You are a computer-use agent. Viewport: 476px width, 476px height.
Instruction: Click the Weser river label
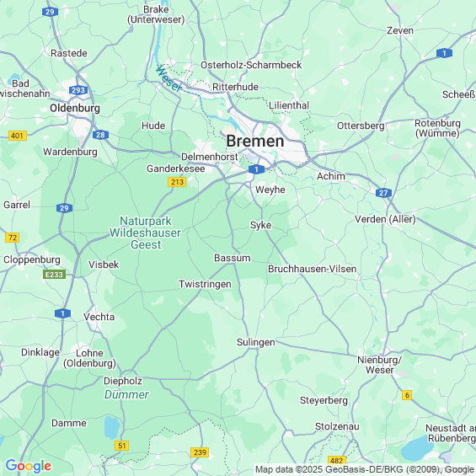168,78
